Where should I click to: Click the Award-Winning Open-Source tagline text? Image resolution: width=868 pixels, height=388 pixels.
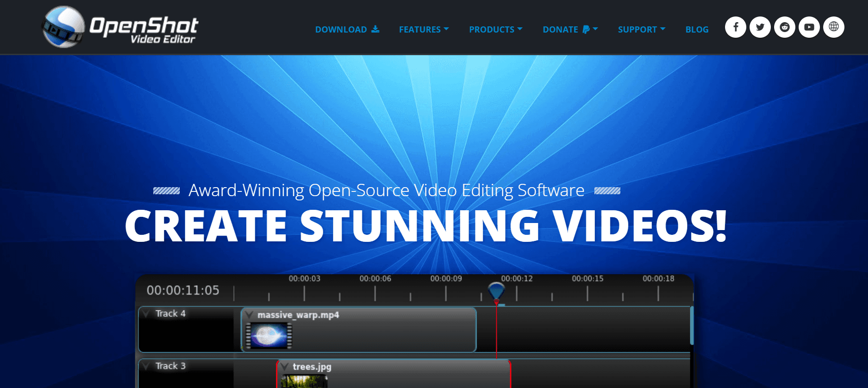click(x=386, y=190)
